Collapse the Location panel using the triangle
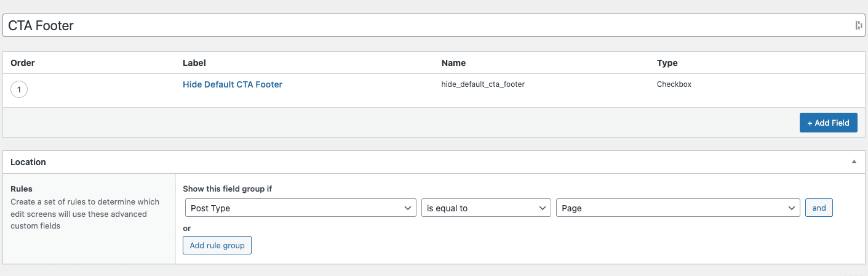Image resolution: width=868 pixels, height=276 pixels. (853, 162)
